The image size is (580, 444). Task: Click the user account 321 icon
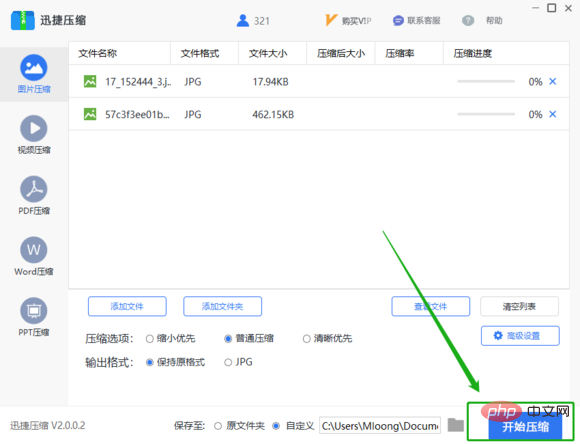[243, 21]
